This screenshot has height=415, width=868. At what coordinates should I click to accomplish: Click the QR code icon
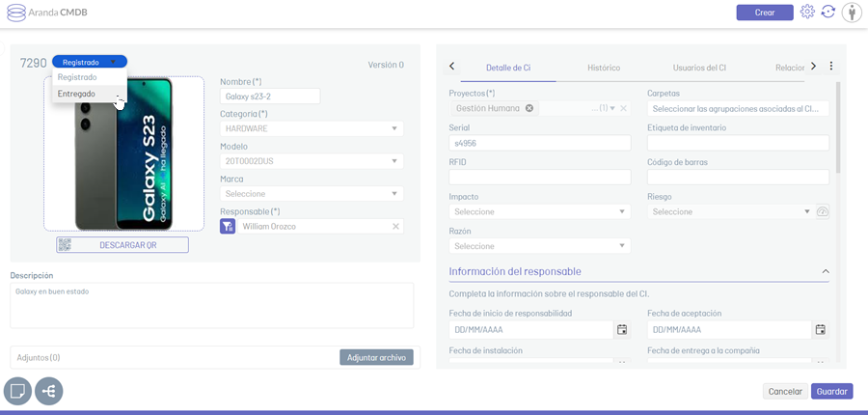pyautogui.click(x=65, y=245)
